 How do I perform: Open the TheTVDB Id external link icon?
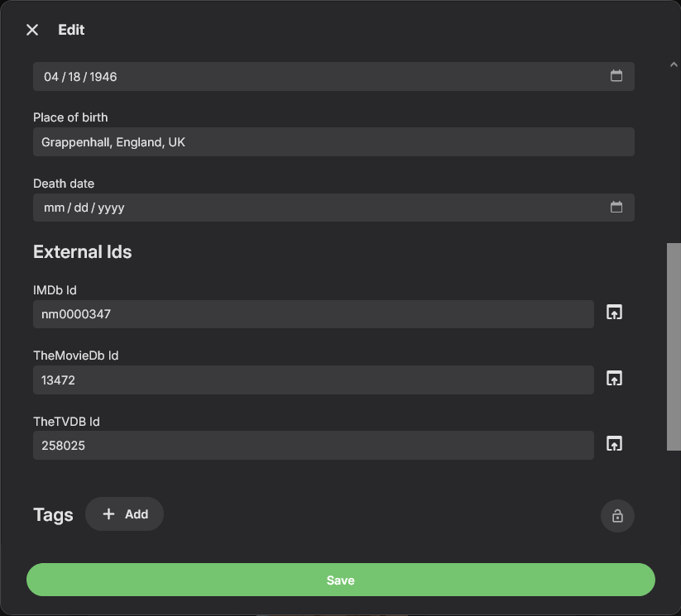coord(614,443)
